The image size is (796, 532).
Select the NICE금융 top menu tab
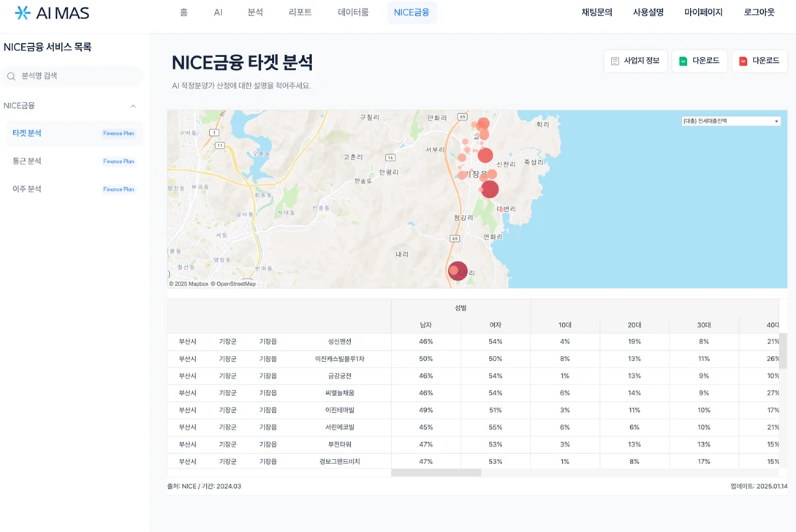tap(412, 12)
